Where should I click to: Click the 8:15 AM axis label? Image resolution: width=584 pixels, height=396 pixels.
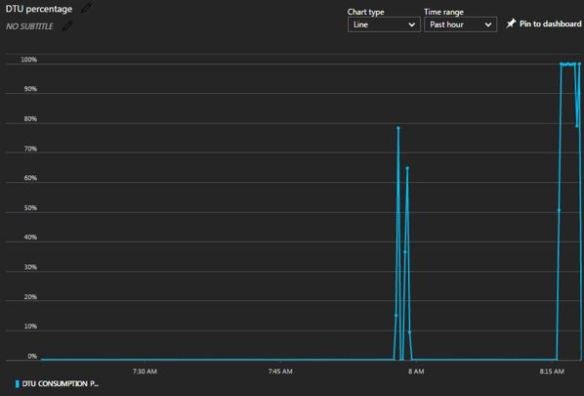552,371
